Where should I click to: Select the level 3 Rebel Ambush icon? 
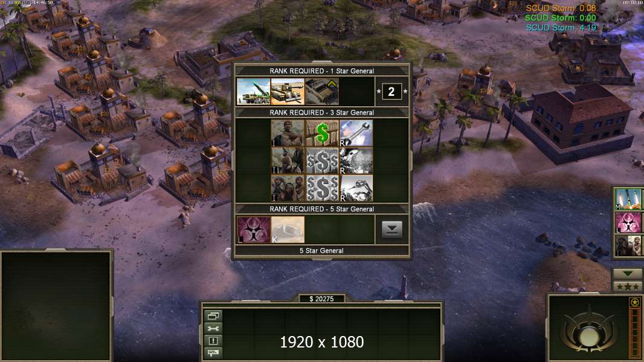pos(288,188)
